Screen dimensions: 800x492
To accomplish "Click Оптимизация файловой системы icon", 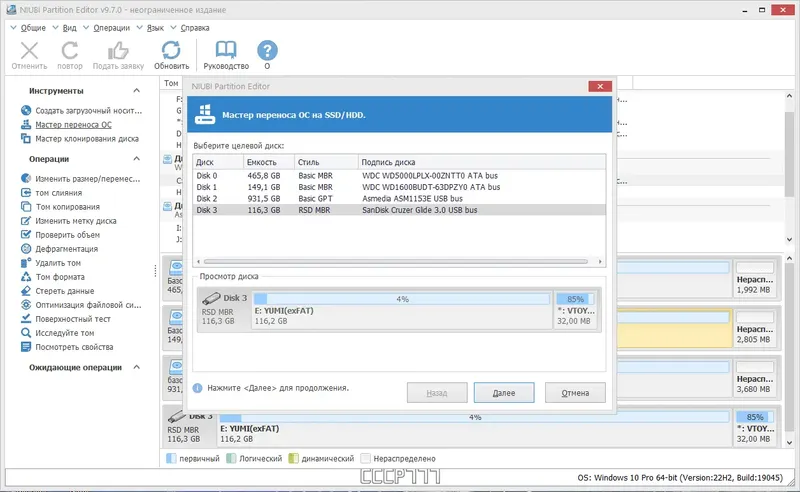I will pos(26,305).
